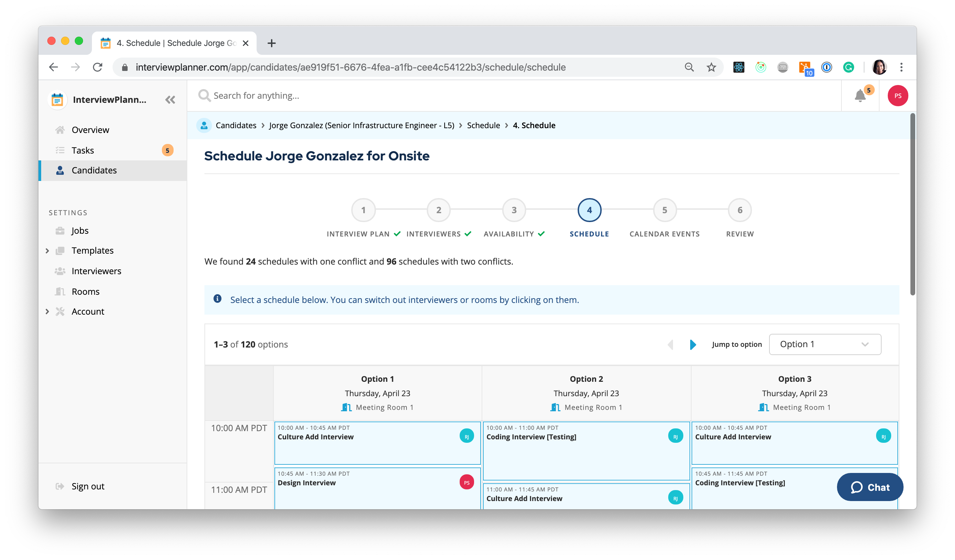Click the RJ interviewer avatar on Culture Add Interview
The image size is (955, 560).
[x=467, y=436]
